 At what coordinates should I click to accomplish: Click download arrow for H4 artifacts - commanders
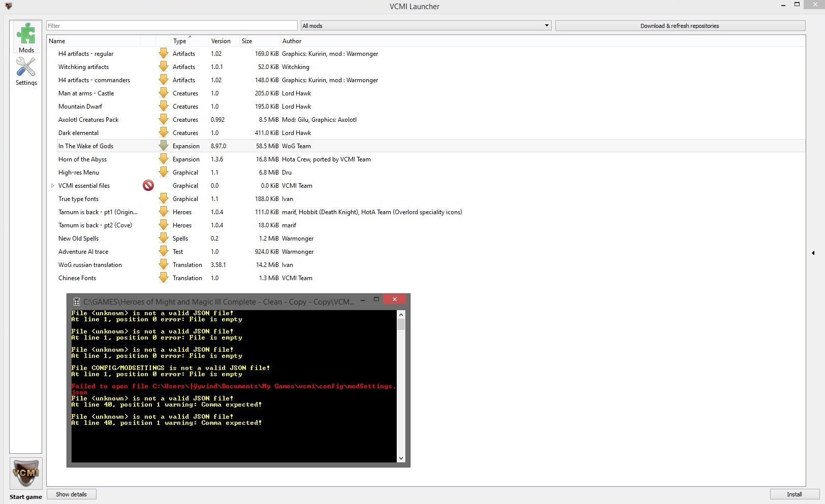[164, 80]
